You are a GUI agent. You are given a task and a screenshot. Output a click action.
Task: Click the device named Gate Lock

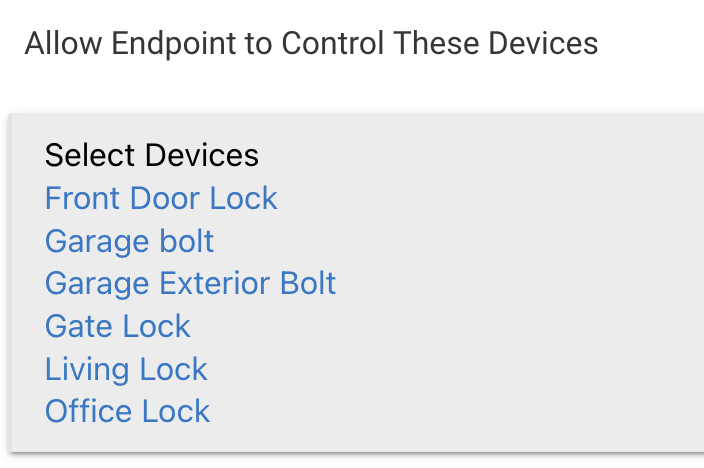click(x=117, y=326)
